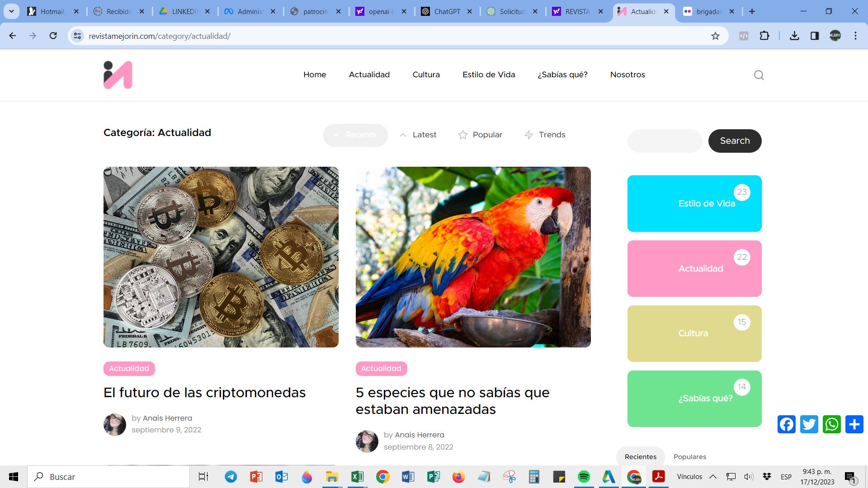Expand the tab search chevron in Chrome
The height and width of the screenshot is (488, 868).
coord(11,11)
